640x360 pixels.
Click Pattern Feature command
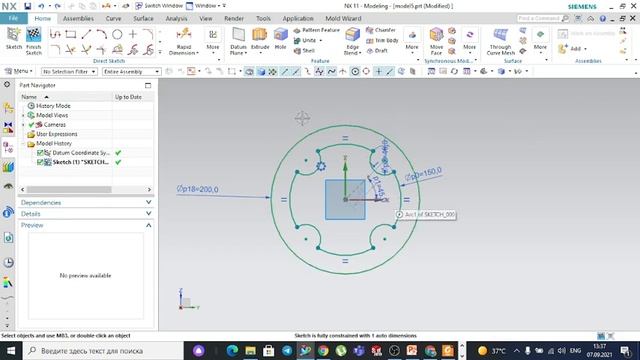(317, 30)
